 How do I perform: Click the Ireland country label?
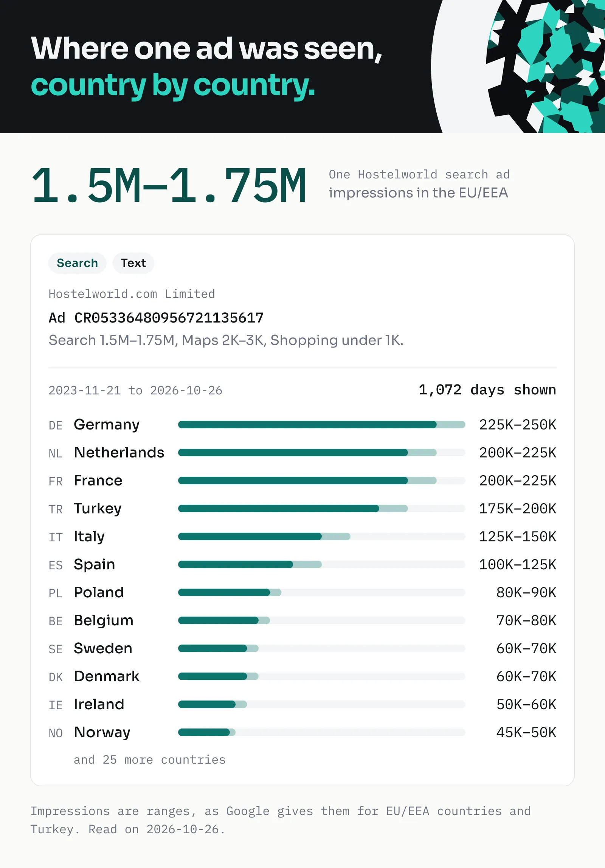(x=99, y=704)
